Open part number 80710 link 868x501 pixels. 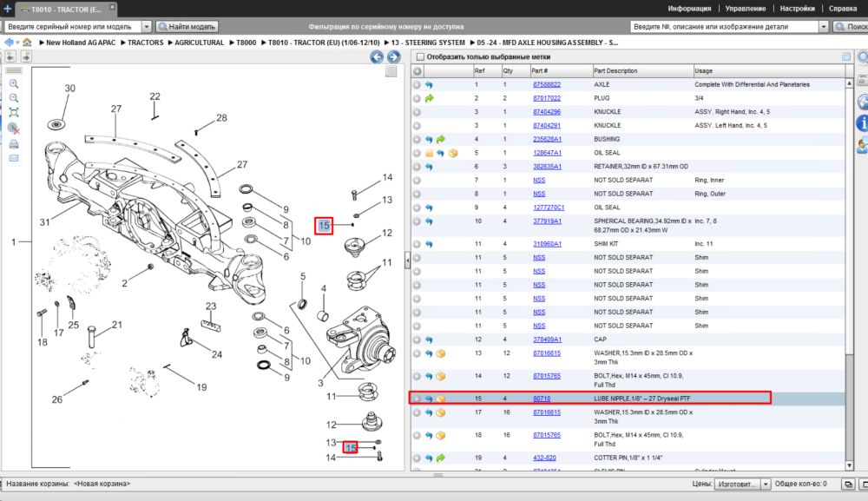click(542, 399)
